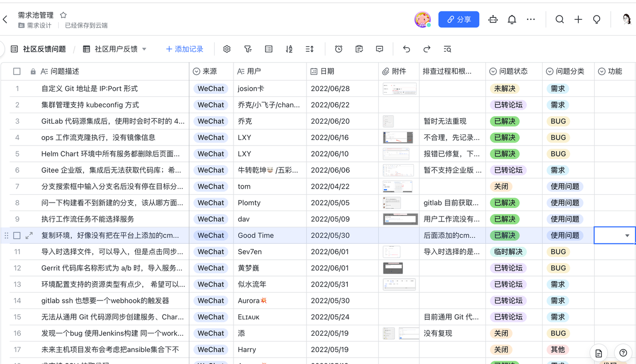Open the 需求设计 folder link
The height and width of the screenshot is (364, 636).
point(35,25)
